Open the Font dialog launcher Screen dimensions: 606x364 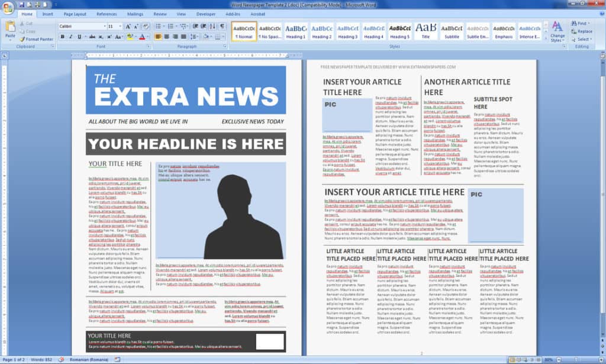coord(149,46)
